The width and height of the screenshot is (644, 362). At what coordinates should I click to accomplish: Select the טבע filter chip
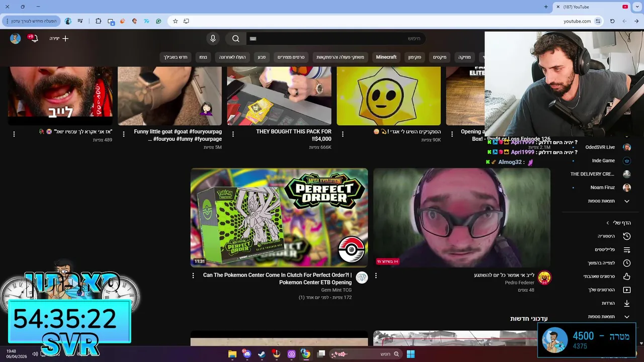click(x=262, y=57)
